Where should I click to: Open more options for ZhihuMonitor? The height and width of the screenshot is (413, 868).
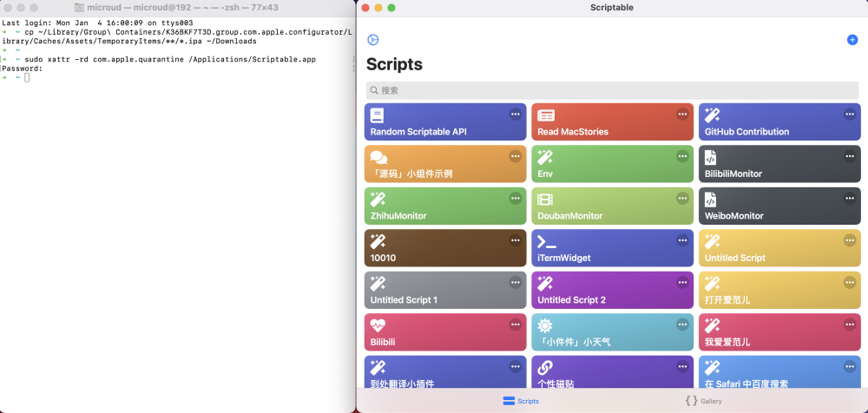pos(516,198)
